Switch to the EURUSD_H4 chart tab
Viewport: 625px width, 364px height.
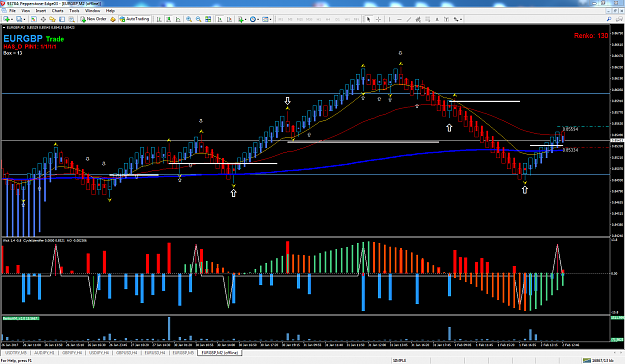click(155, 353)
